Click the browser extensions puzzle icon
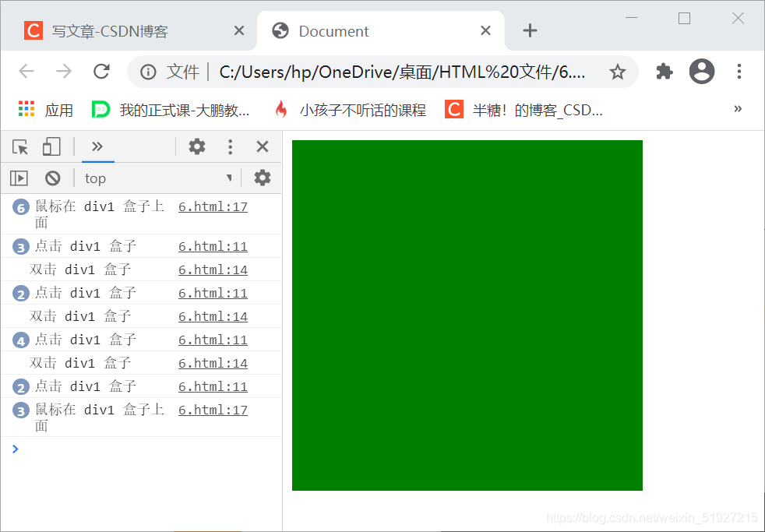The width and height of the screenshot is (765, 532). pos(664,71)
